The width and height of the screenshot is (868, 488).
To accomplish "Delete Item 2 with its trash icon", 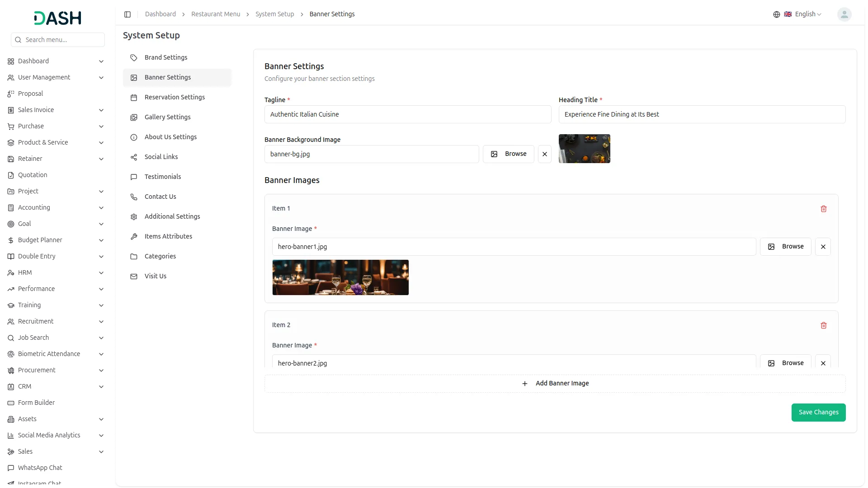I will tap(823, 325).
